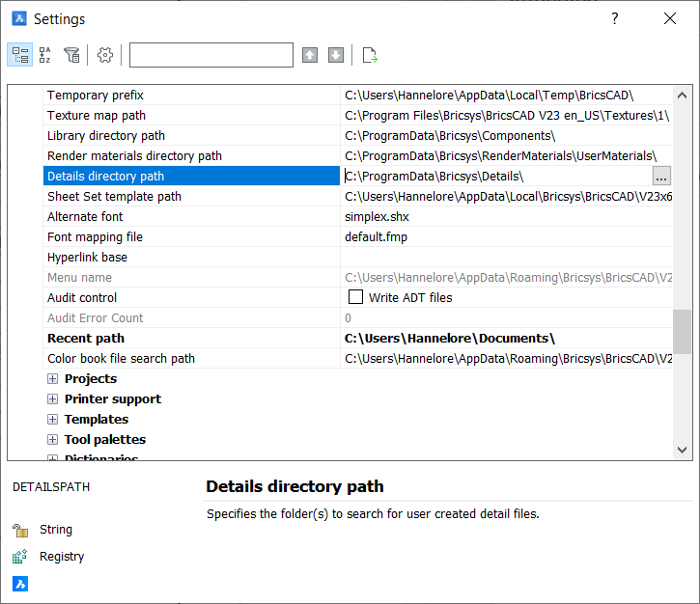Jump to previous search result arrow
Screen dimensions: 700x604
point(310,55)
